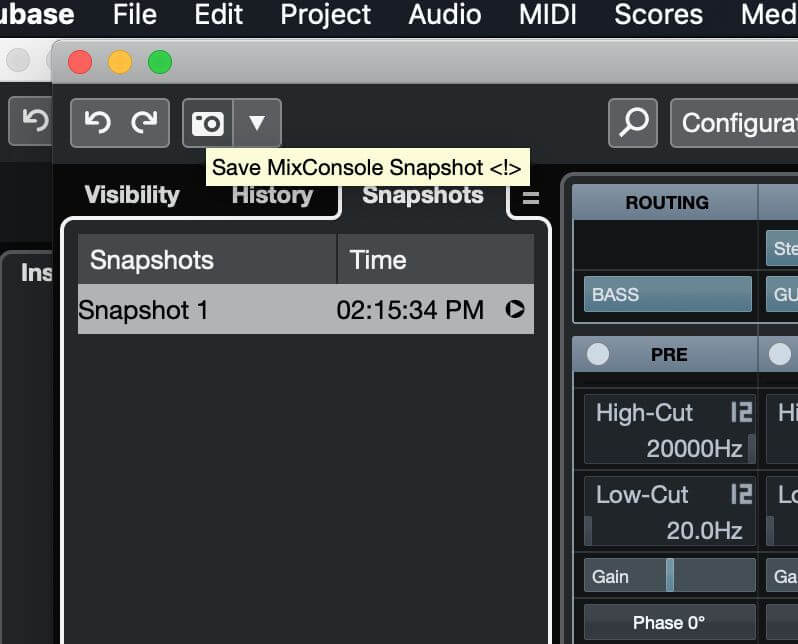
Task: Click the High-Cut slope icon
Action: [x=740, y=412]
